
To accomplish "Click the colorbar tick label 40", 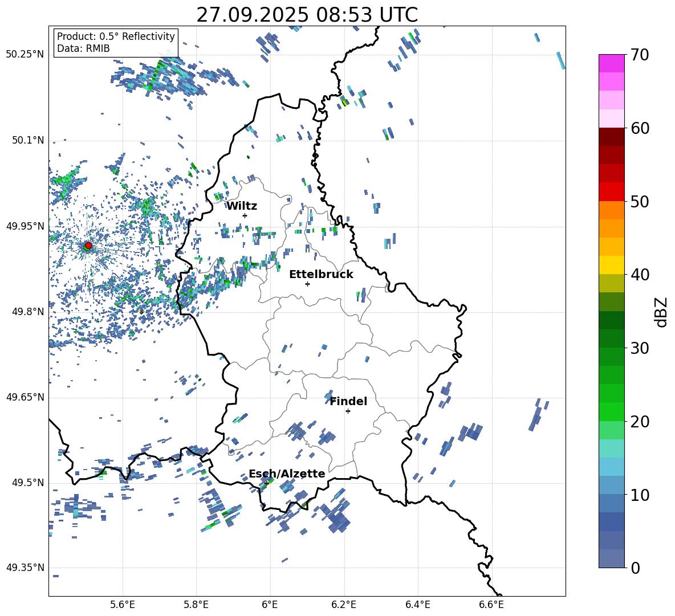I will coord(640,275).
